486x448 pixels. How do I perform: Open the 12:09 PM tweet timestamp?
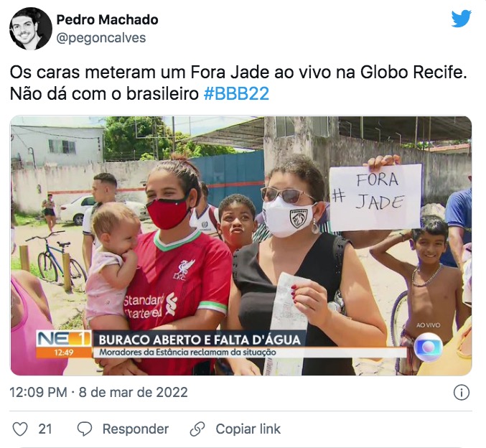point(39,392)
